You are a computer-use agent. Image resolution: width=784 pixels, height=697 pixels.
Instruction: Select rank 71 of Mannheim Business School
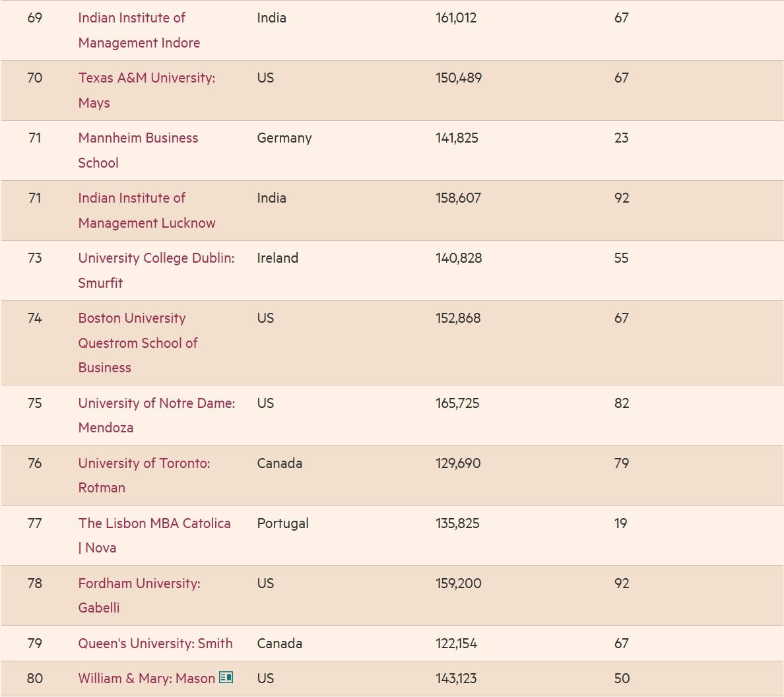pos(34,138)
